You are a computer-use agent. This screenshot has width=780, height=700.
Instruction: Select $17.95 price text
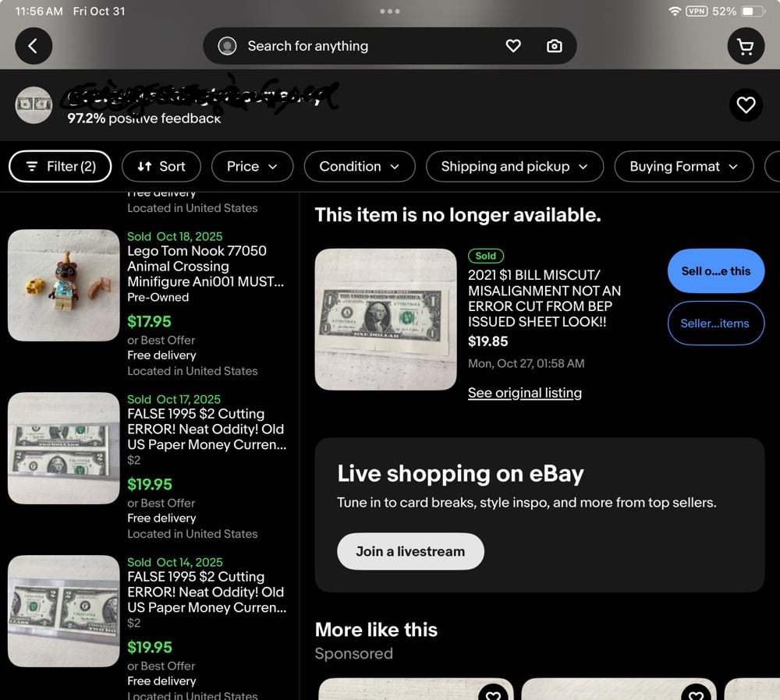tap(149, 322)
